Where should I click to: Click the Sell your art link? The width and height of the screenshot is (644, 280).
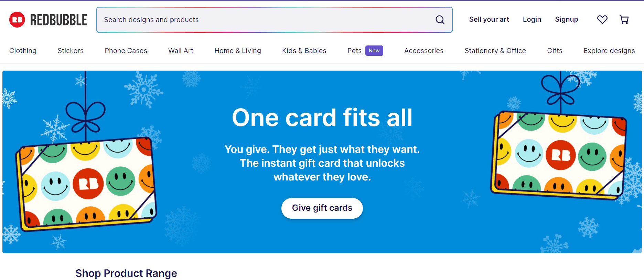(489, 20)
